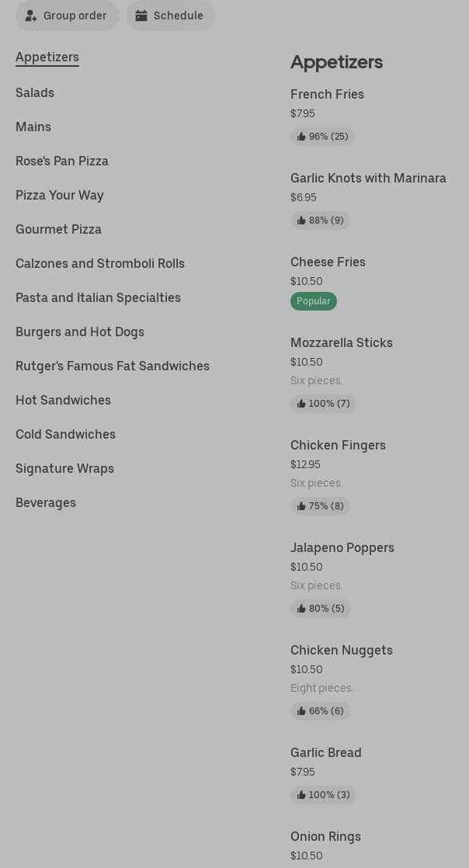Click thumbs-up icon under Mozzarella Sticks
This screenshot has width=469, height=868.
[x=301, y=404]
